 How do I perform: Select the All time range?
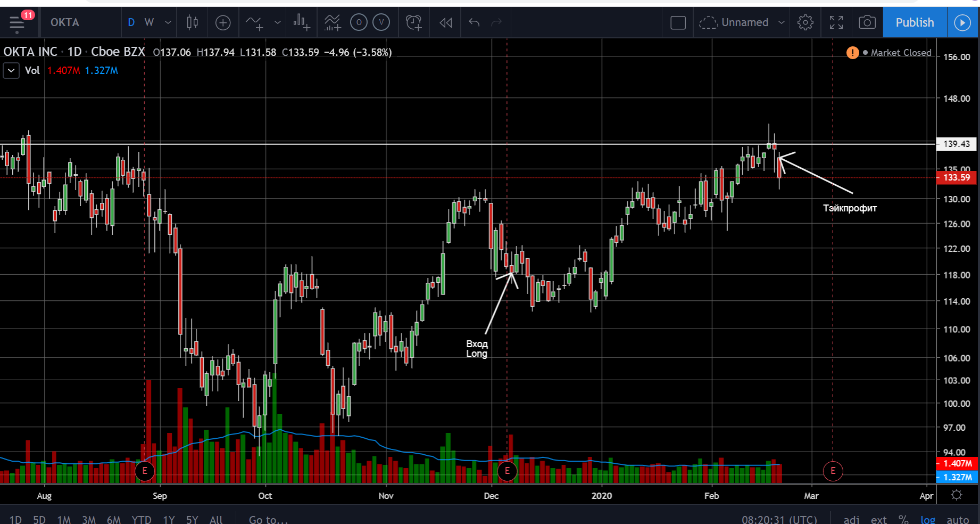click(216, 519)
